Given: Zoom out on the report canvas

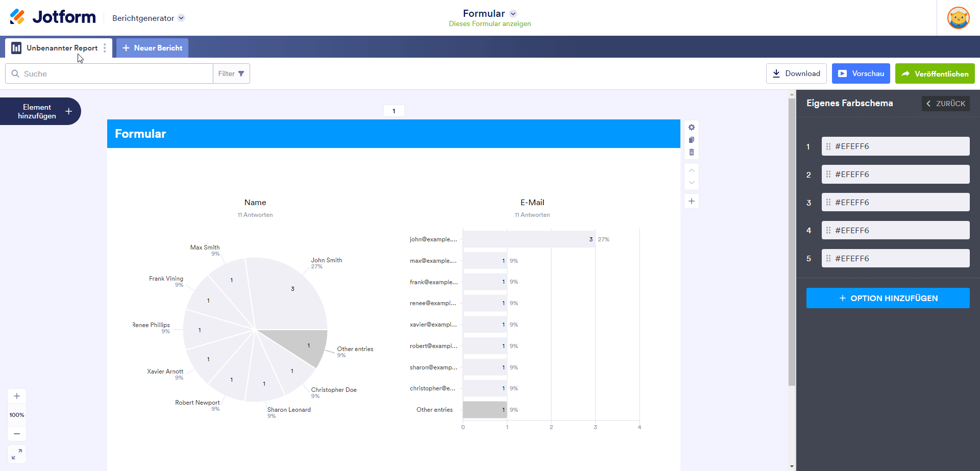Looking at the screenshot, I should click(x=17, y=434).
